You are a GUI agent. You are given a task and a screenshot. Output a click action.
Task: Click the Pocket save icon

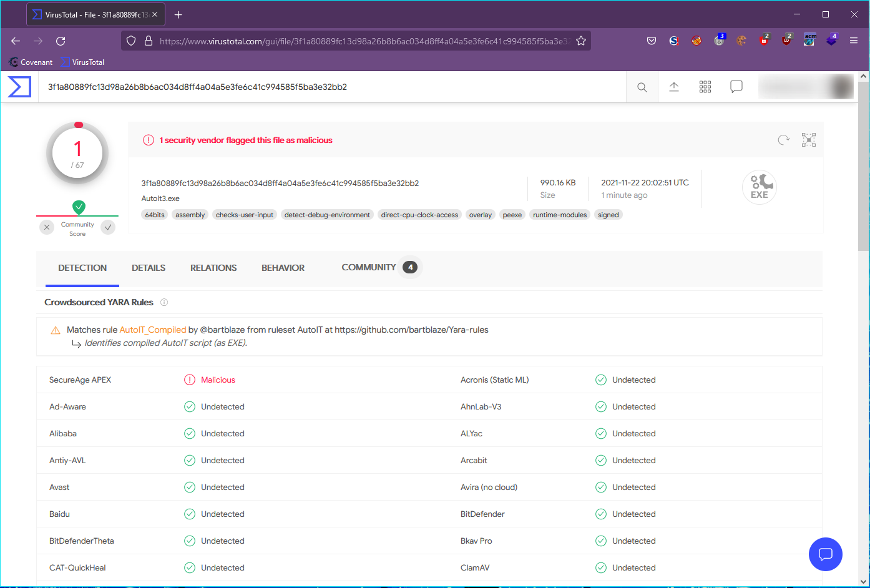652,41
